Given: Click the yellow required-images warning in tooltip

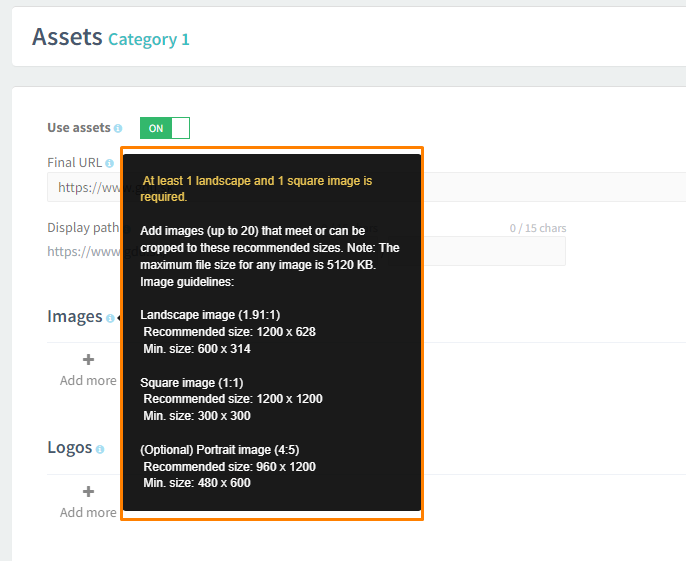Looking at the screenshot, I should (x=256, y=188).
